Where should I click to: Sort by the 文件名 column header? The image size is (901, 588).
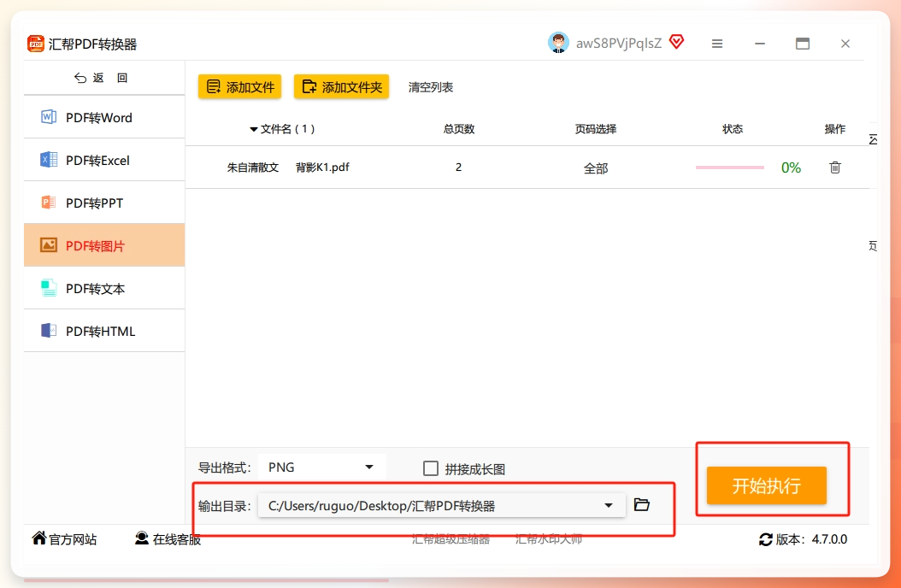[x=282, y=129]
